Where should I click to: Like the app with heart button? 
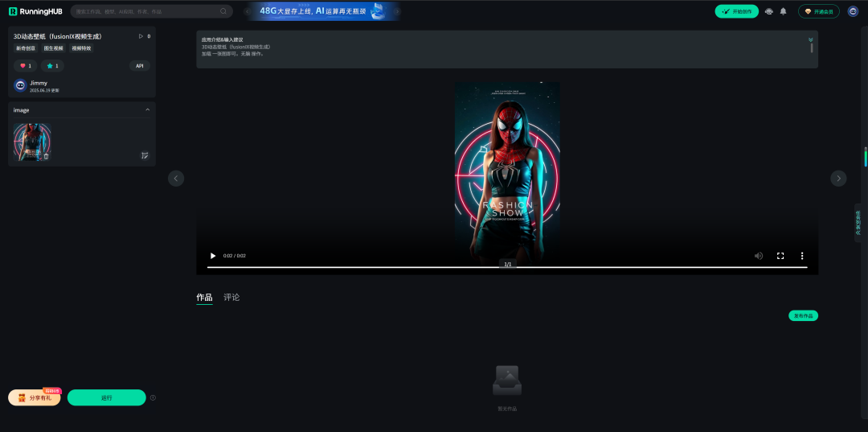click(26, 66)
